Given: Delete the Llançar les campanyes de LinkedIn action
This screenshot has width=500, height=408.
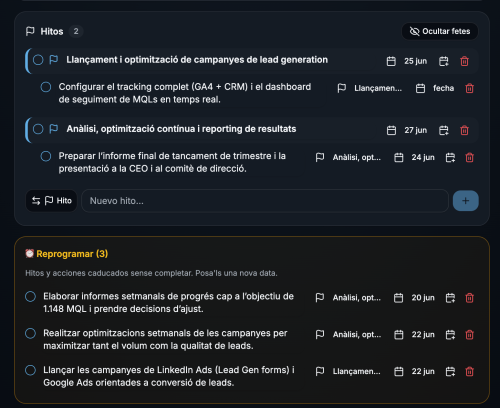Looking at the screenshot, I should [469, 372].
